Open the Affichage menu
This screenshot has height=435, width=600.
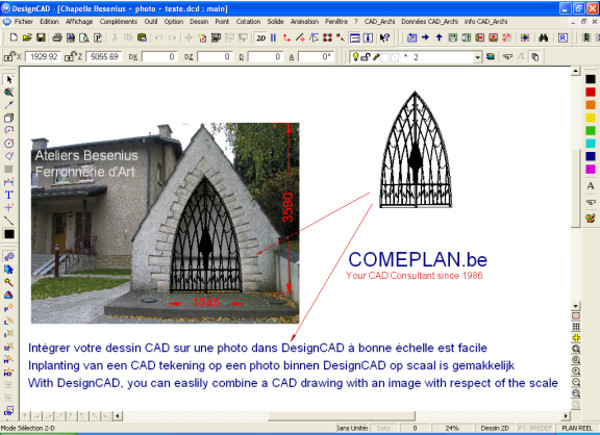(x=79, y=21)
